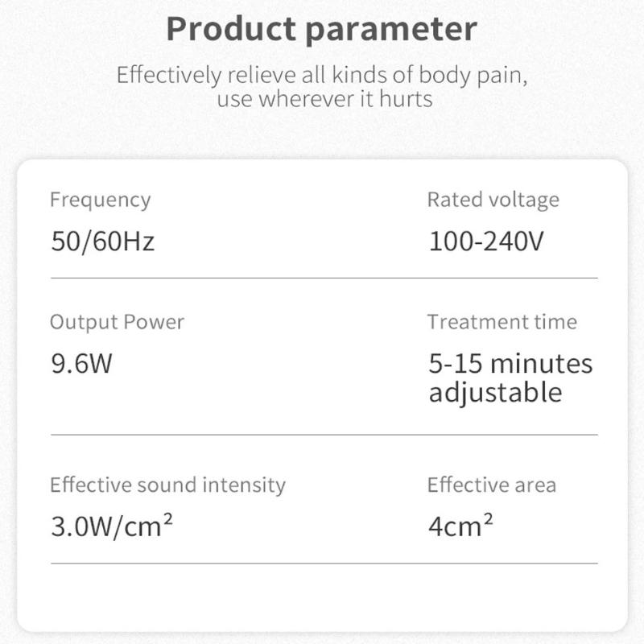Select the 100-240V voltage value
This screenshot has height=644, width=644.
(x=486, y=242)
